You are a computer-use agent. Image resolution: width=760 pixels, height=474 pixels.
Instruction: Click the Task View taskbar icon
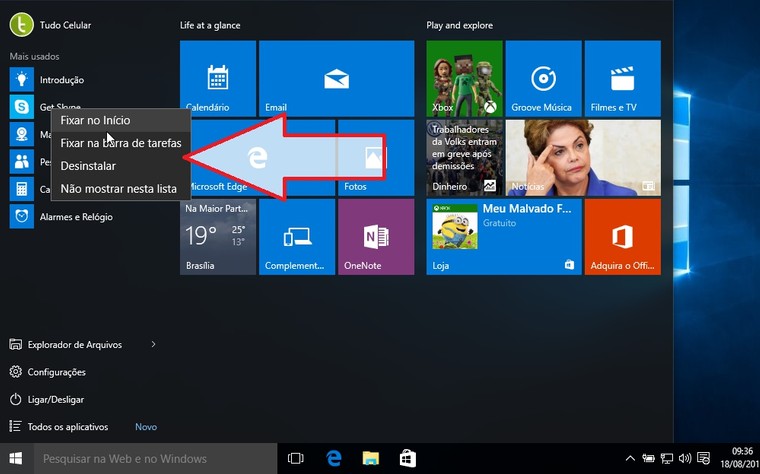click(x=295, y=458)
